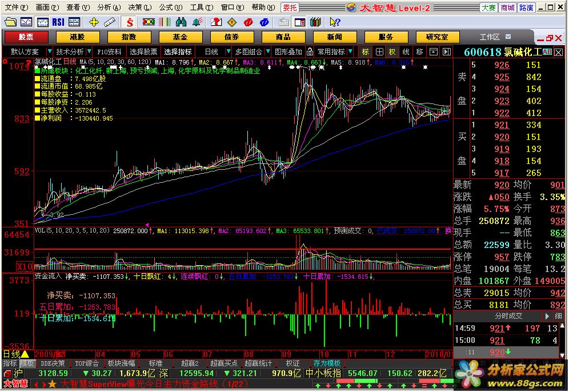Click the cursor help question icon

[x=335, y=22]
